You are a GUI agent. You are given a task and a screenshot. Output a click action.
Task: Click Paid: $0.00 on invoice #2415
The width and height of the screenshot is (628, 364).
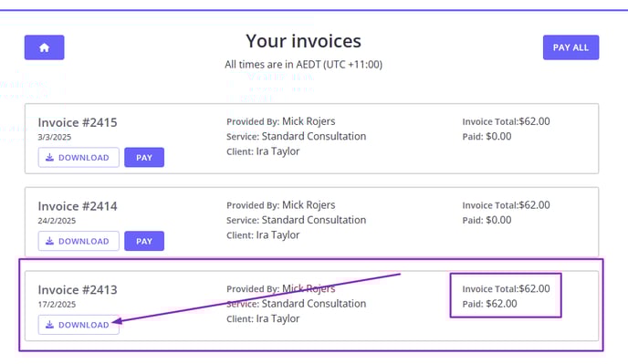(487, 137)
